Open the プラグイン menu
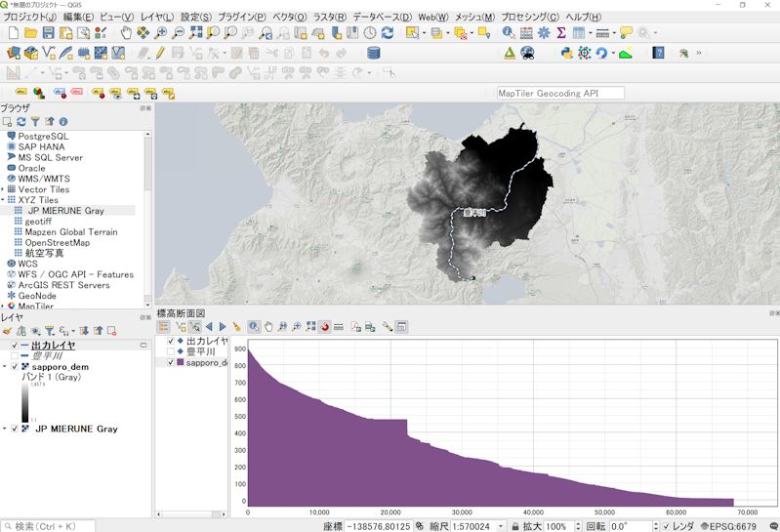780x532 pixels. (x=242, y=17)
